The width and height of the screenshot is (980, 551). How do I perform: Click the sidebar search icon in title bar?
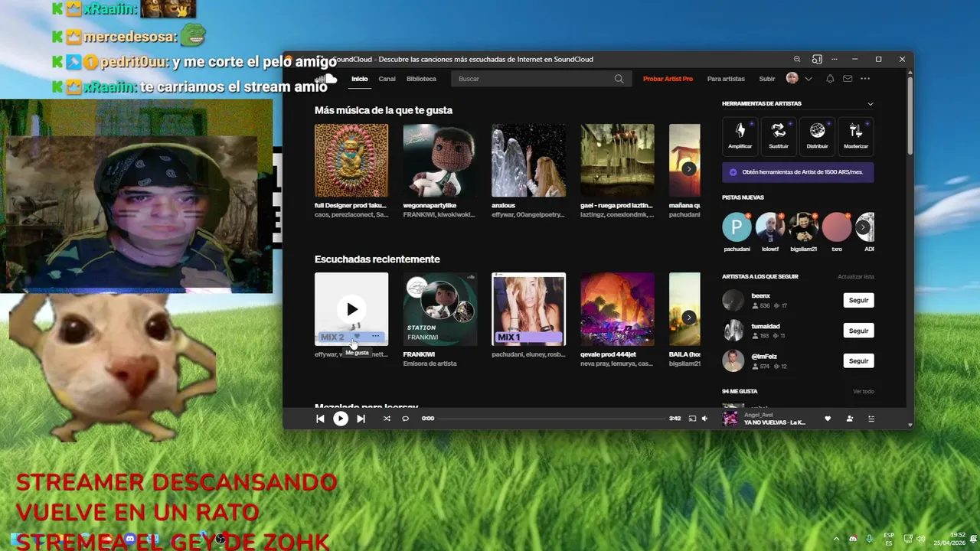point(817,59)
